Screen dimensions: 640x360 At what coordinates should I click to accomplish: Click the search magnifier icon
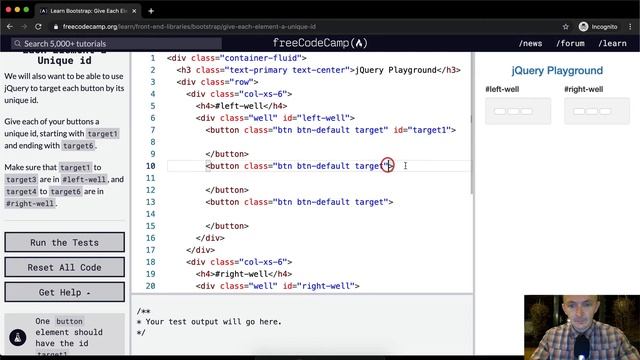(x=18, y=43)
